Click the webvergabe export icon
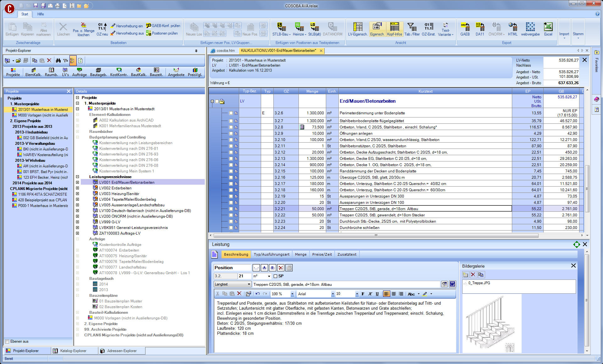Image resolution: width=603 pixels, height=364 pixels. [530, 29]
